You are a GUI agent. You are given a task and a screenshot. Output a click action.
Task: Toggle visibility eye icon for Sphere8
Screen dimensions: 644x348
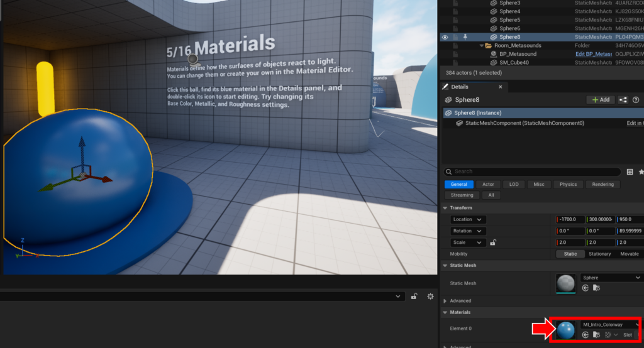pyautogui.click(x=445, y=37)
